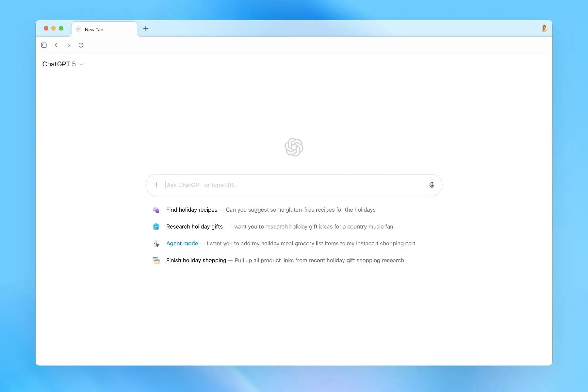Select the Research holiday gifts suggestion

[x=194, y=227]
